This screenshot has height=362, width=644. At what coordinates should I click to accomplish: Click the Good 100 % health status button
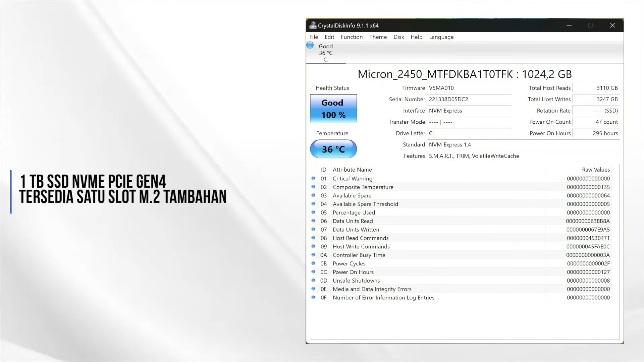click(x=333, y=108)
